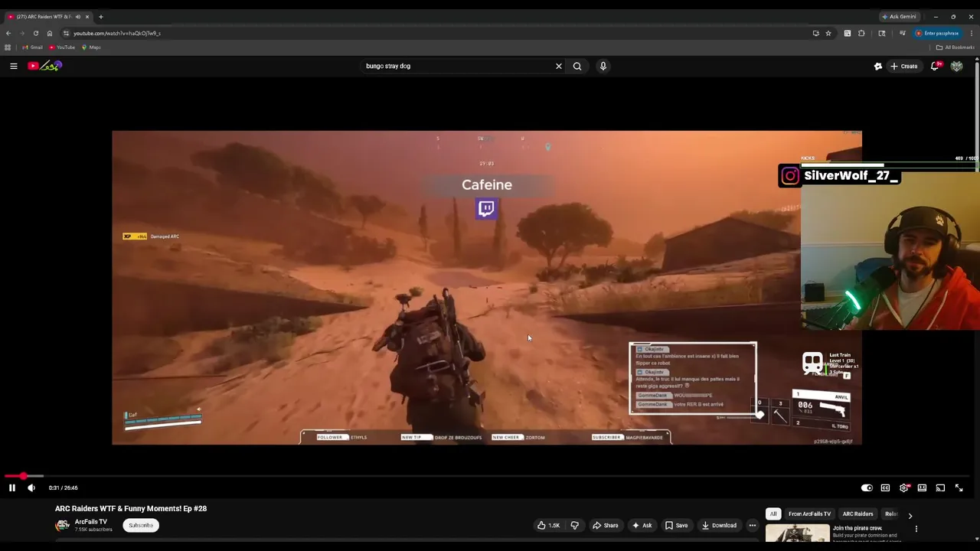Save the video to a playlist

click(676, 525)
